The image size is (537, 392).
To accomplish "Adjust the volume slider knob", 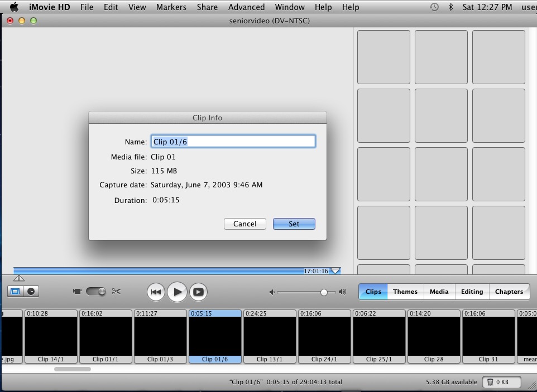I will coord(324,292).
